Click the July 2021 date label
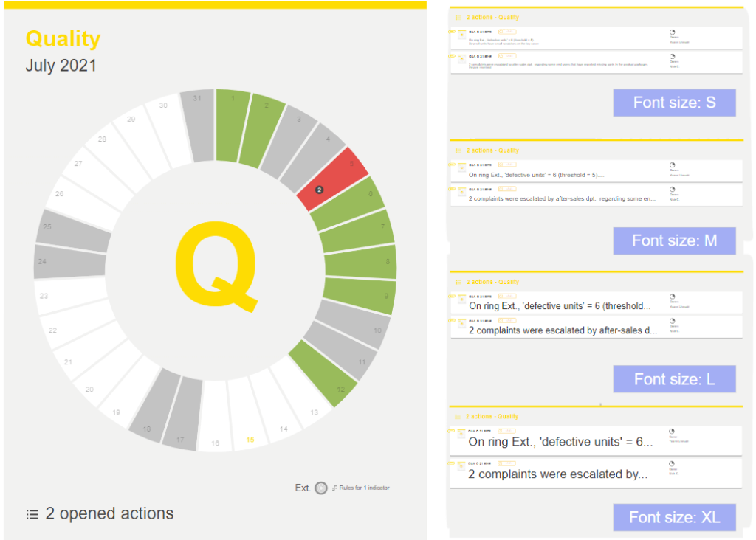The image size is (756, 540). (x=61, y=66)
